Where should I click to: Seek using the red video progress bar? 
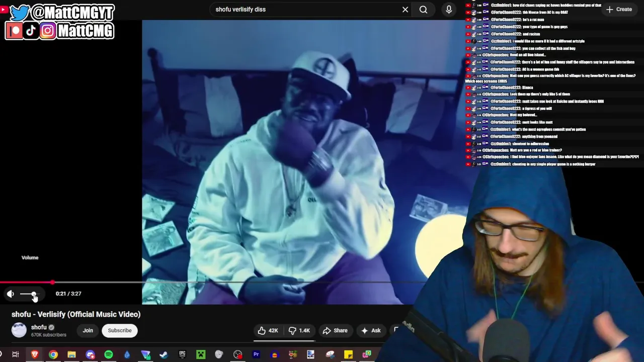pyautogui.click(x=26, y=282)
